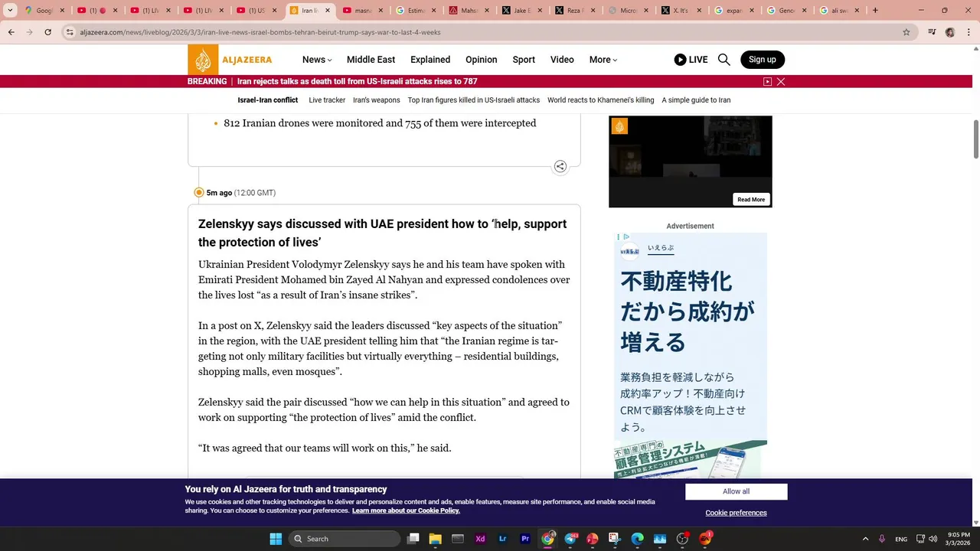Click the Al Jazeera logo

[x=230, y=60]
